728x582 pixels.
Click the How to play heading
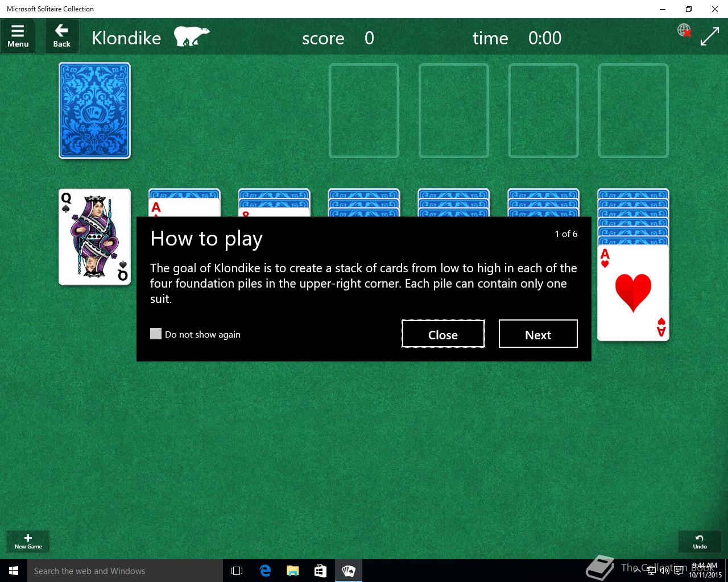pyautogui.click(x=206, y=239)
